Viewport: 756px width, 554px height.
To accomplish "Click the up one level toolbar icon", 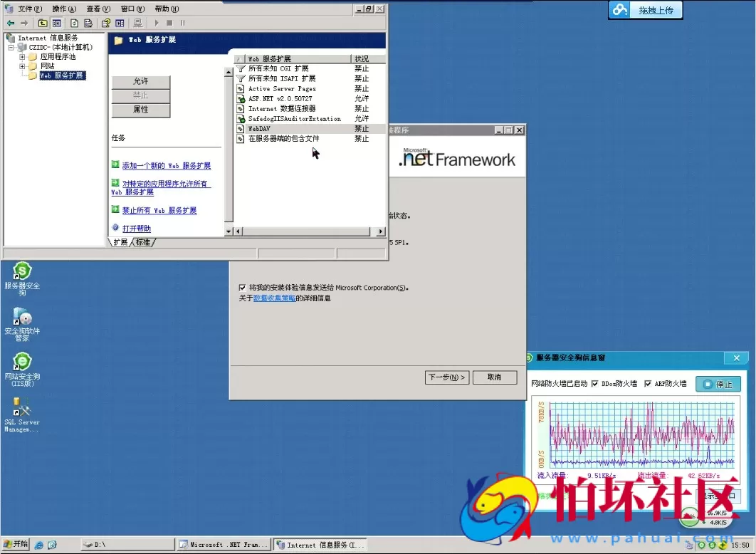I will (x=43, y=23).
